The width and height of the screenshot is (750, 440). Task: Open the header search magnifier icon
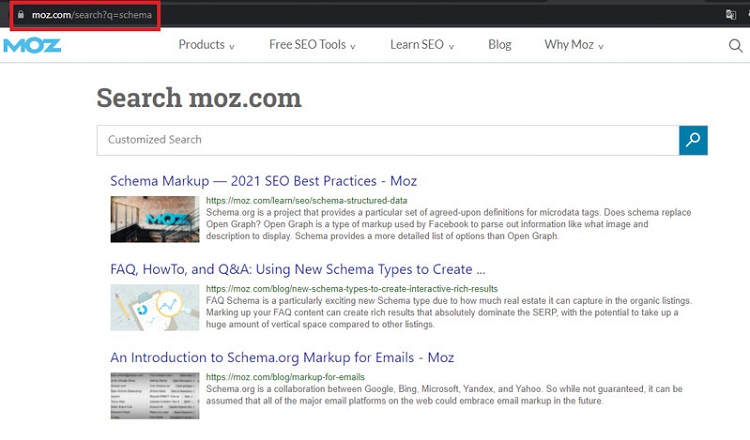click(x=735, y=45)
